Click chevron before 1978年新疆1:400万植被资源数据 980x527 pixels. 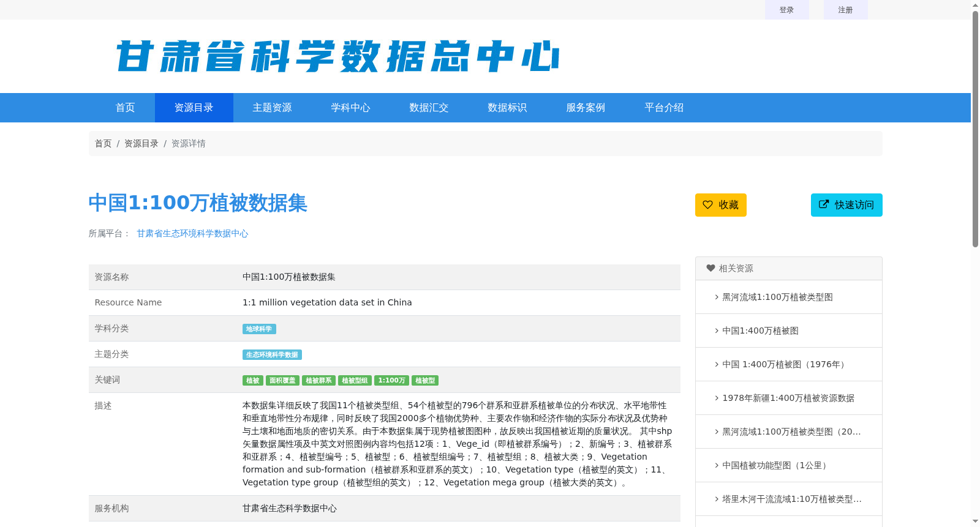click(x=717, y=398)
